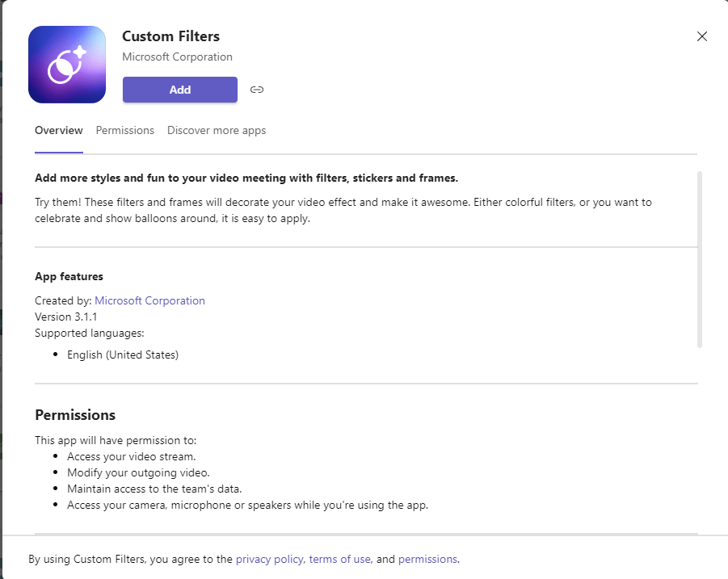Click the permissions link in footer
The height and width of the screenshot is (579, 728).
pyautogui.click(x=427, y=559)
